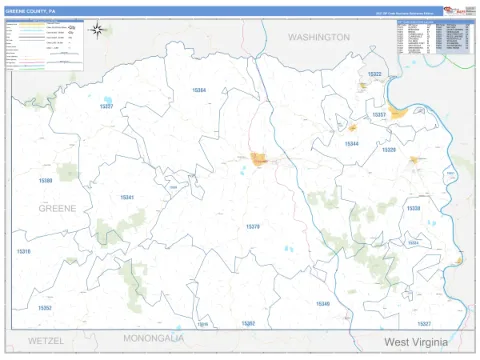The width and height of the screenshot is (480, 360).
Task: Click ZIP code label 15327
Action: (x=424, y=324)
